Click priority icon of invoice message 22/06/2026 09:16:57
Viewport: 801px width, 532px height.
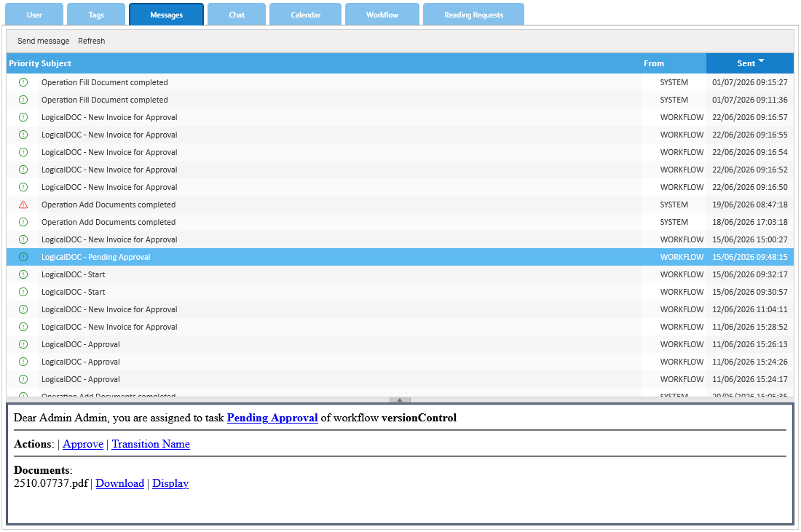[x=23, y=117]
